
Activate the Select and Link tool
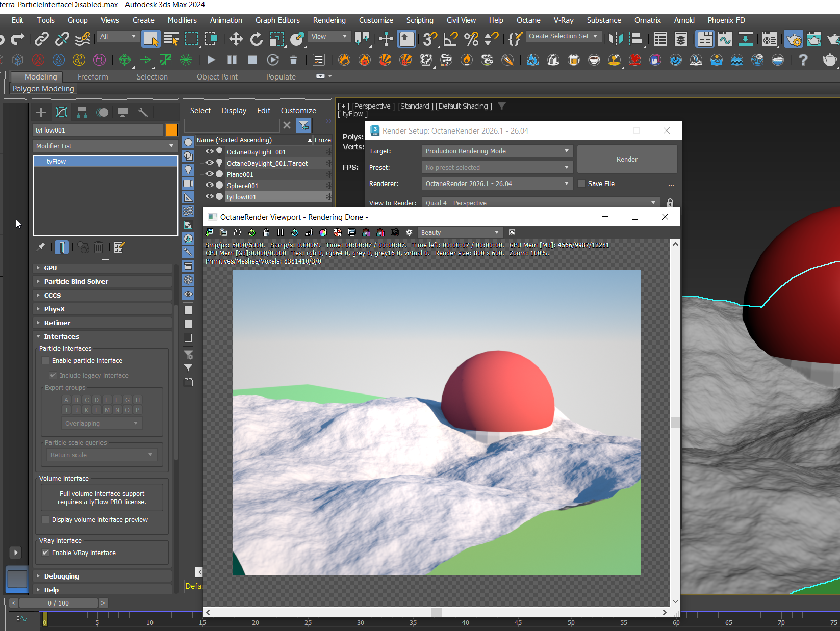tap(41, 39)
